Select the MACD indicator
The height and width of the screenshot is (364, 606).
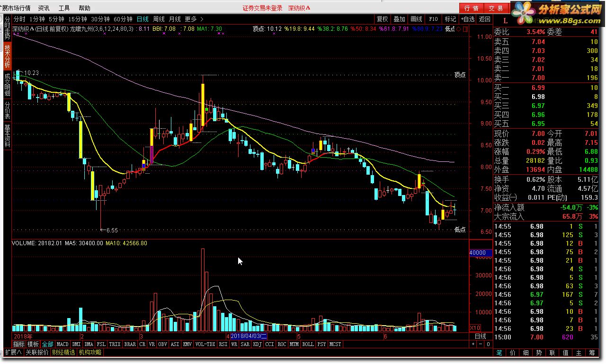coord(62,344)
